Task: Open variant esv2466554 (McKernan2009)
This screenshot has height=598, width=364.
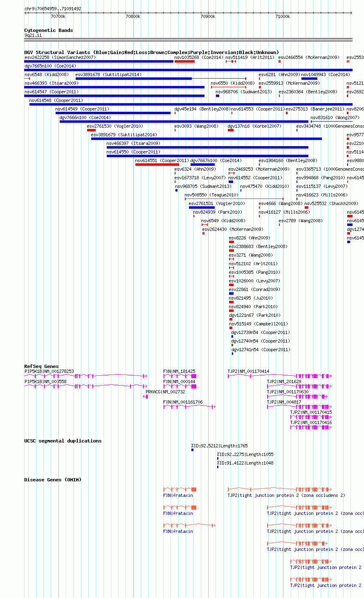Action: 309,58
